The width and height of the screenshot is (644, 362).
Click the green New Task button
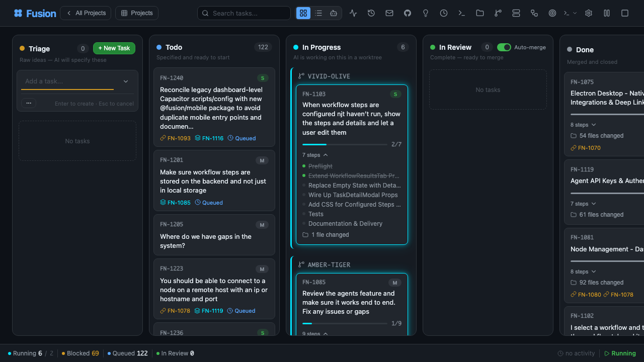[x=114, y=48]
